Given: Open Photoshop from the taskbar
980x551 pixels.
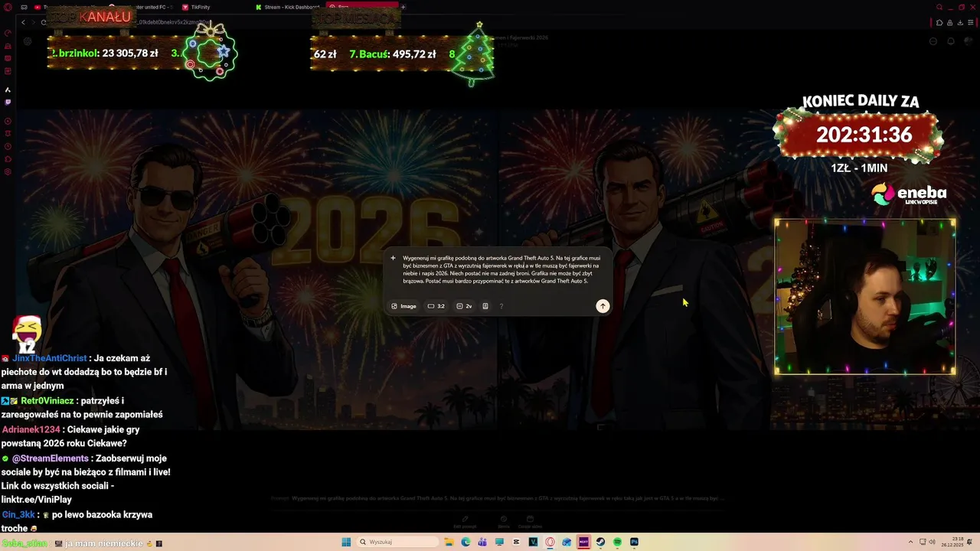Looking at the screenshot, I should point(634,542).
